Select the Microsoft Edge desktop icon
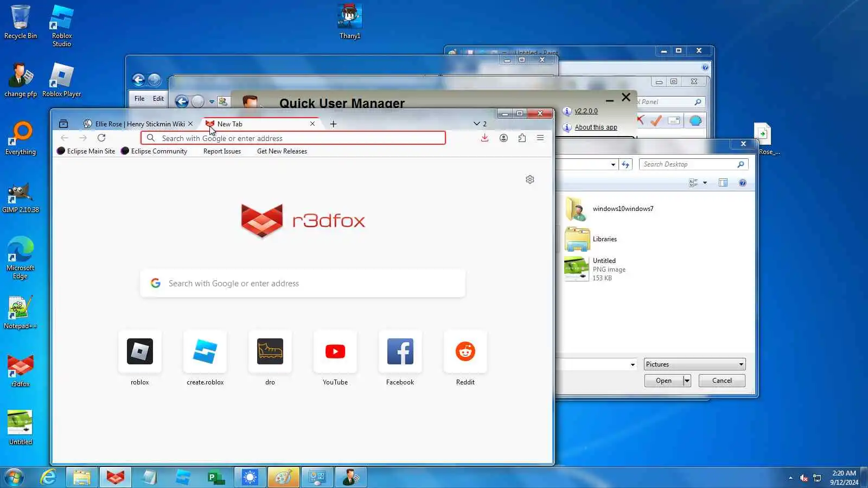868x488 pixels. 21,258
